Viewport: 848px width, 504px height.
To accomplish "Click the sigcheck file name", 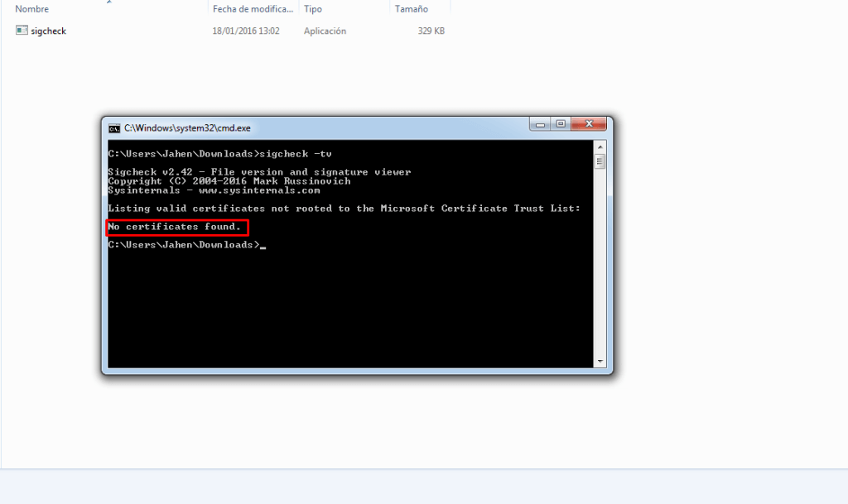I will coord(48,31).
